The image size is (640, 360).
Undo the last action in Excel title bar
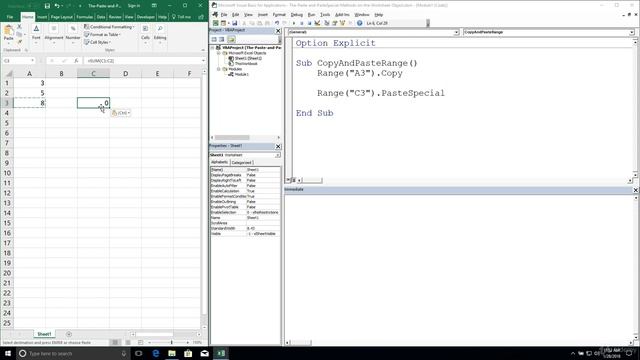[57, 6]
